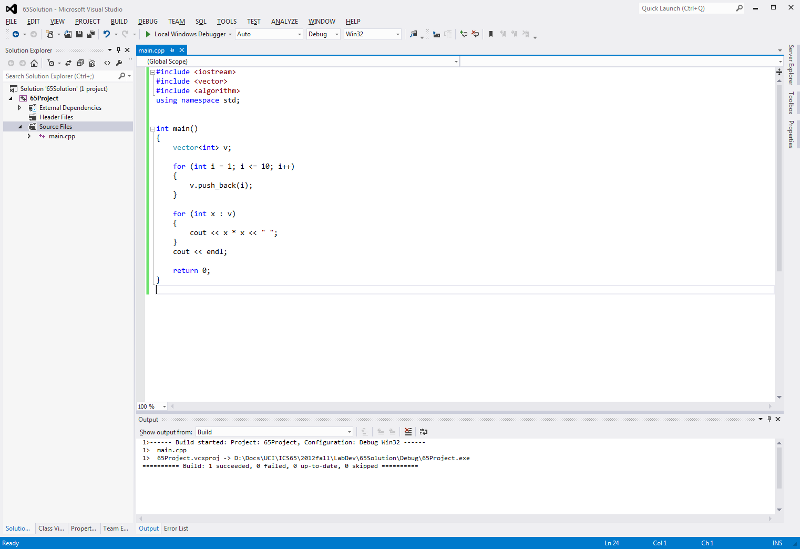
Task: Click the Undo toolbar icon
Action: click(107, 34)
